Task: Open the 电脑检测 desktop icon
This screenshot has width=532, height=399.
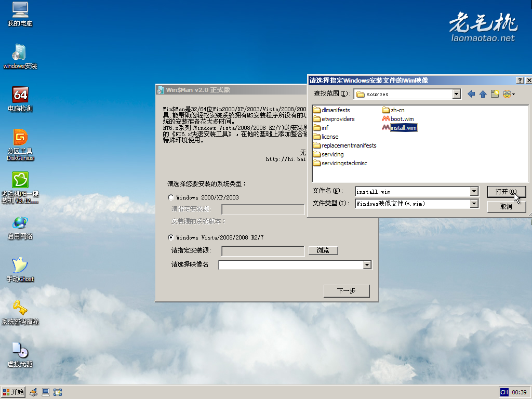Action: click(x=20, y=99)
